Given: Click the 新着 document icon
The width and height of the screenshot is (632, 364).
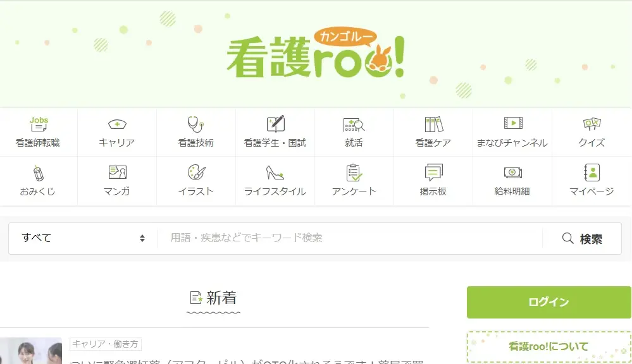Looking at the screenshot, I should point(196,298).
